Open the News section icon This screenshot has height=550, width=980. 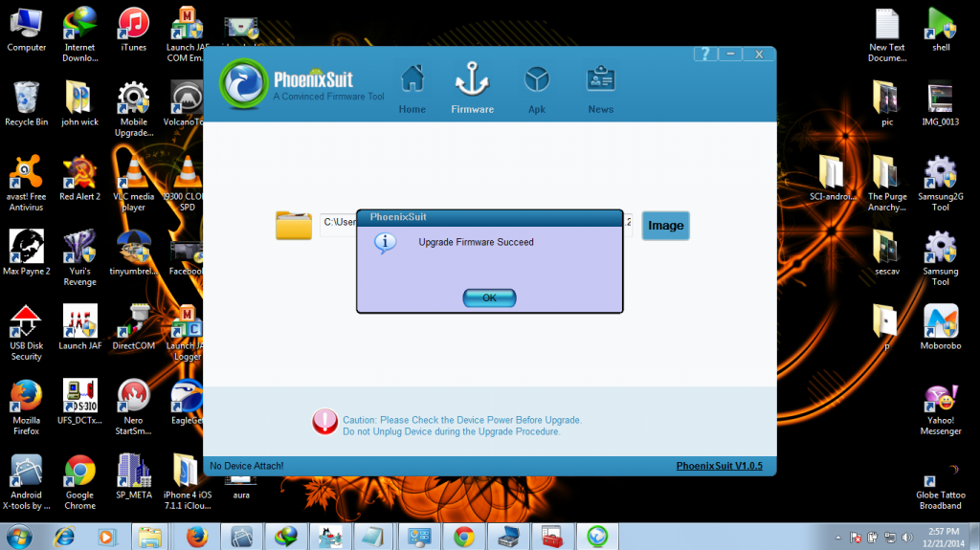coord(601,83)
